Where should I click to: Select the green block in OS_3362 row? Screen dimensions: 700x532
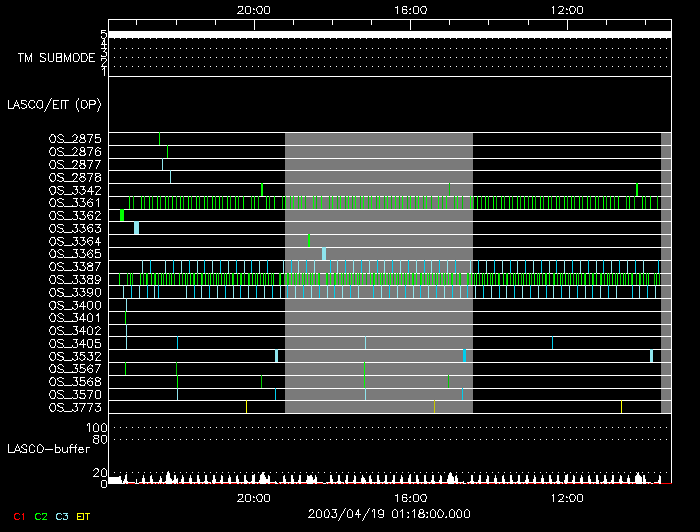(x=122, y=216)
